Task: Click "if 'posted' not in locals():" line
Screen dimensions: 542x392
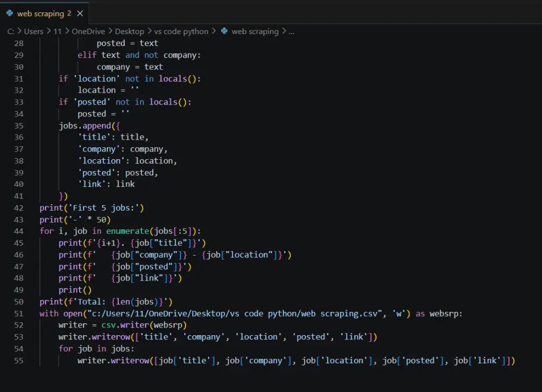Action: click(x=125, y=102)
